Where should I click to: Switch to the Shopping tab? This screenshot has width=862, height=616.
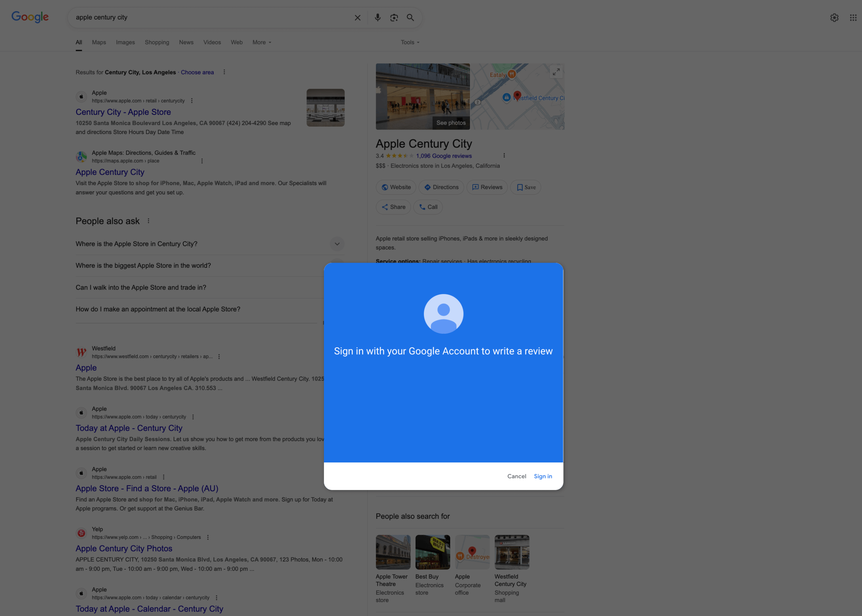tap(157, 42)
